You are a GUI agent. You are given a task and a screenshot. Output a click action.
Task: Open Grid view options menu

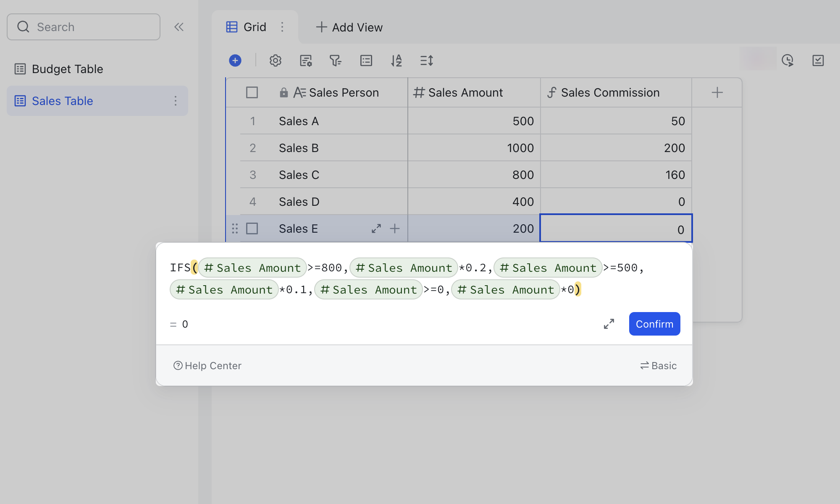pyautogui.click(x=282, y=27)
